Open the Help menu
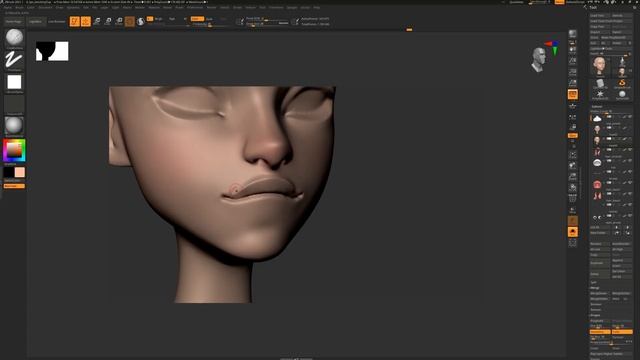This screenshot has width=640, height=360. click(317, 7)
